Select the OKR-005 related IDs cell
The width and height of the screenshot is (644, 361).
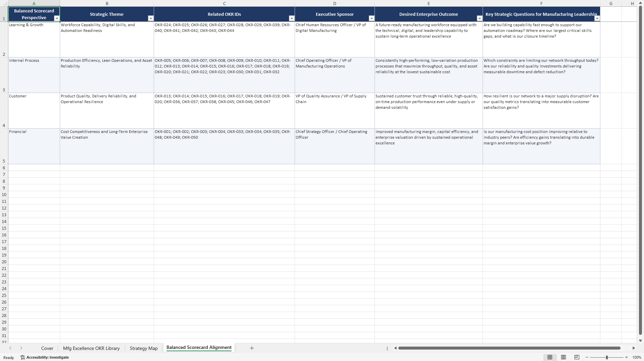click(224, 75)
